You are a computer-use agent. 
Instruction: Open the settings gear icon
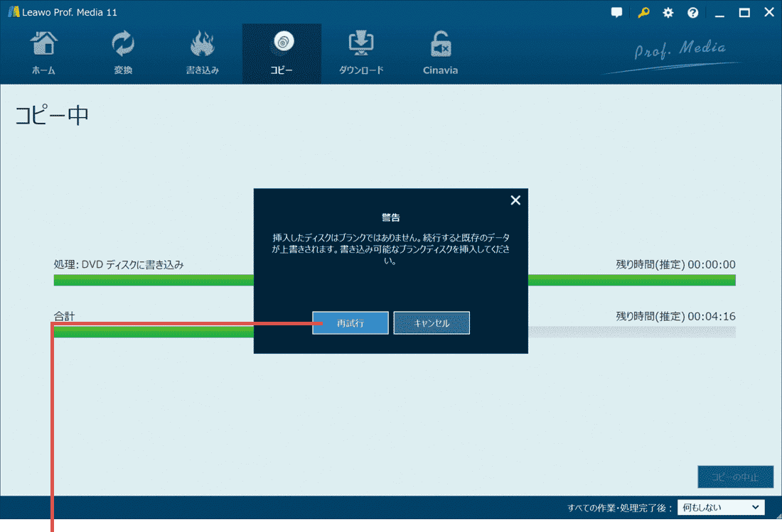point(668,12)
